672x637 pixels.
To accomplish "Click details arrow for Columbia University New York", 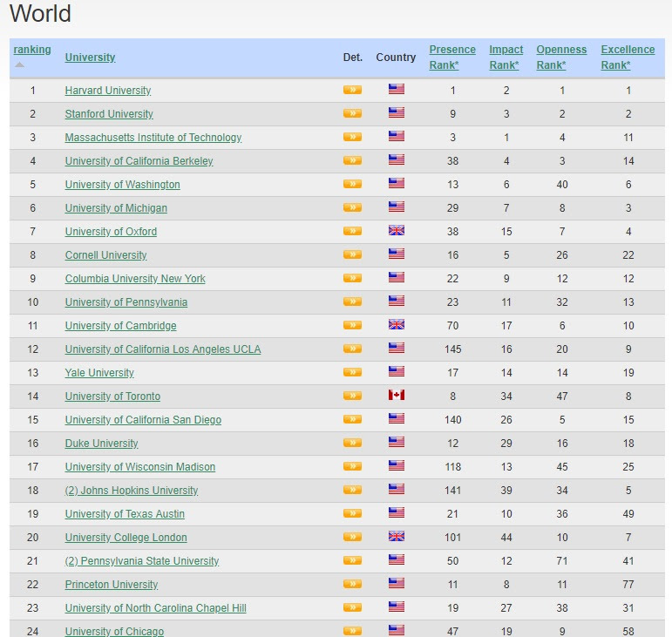I will tap(352, 279).
